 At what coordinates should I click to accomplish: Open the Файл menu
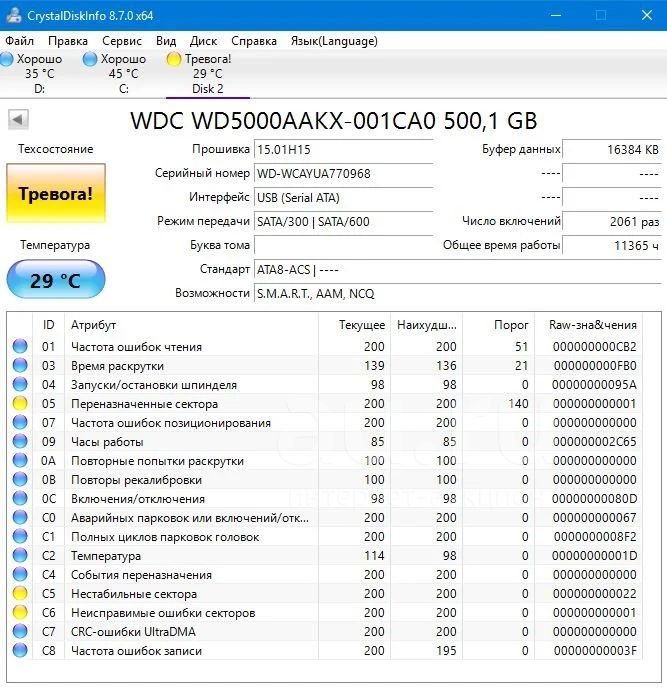point(19,41)
